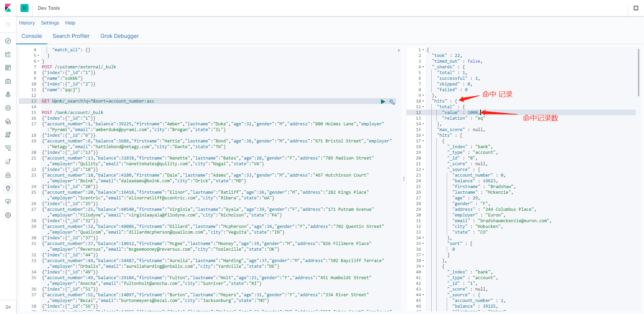Open the recently viewed clock icon

coord(8,24)
